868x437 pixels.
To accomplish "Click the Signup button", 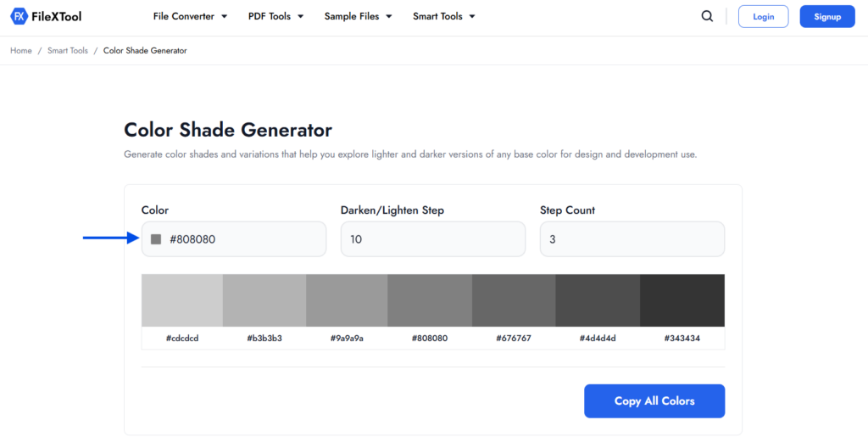I will click(827, 17).
